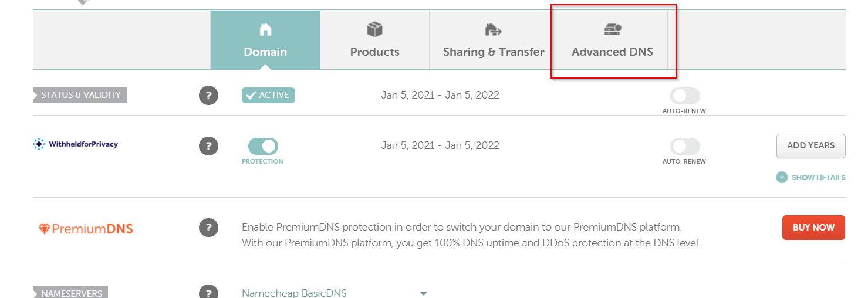Click the Sharing & Transfer house-arrow icon
Viewport: 868px width, 298px height.
493,29
